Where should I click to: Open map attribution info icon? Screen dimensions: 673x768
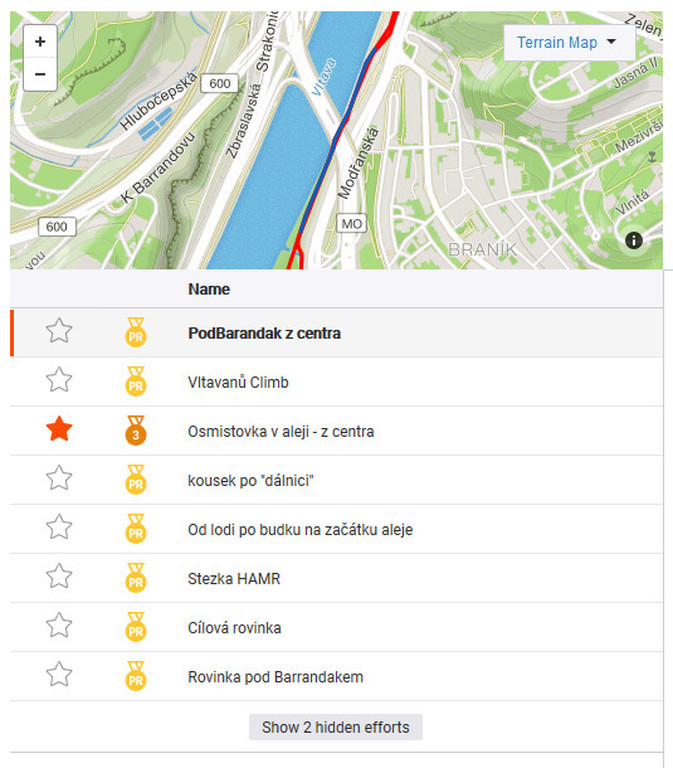pyautogui.click(x=633, y=240)
